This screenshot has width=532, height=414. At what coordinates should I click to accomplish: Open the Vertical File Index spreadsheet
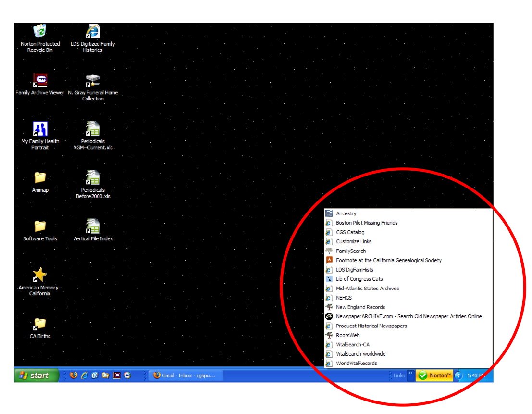93,230
